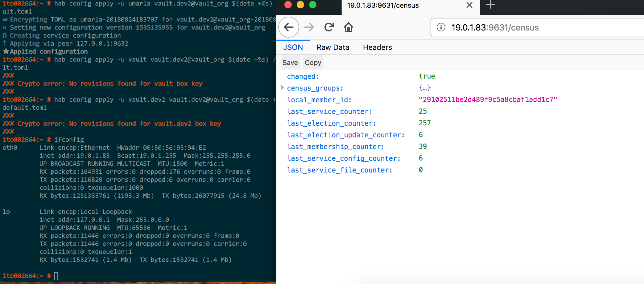
Task: Select the last_service_file_counter key
Action: coord(340,170)
